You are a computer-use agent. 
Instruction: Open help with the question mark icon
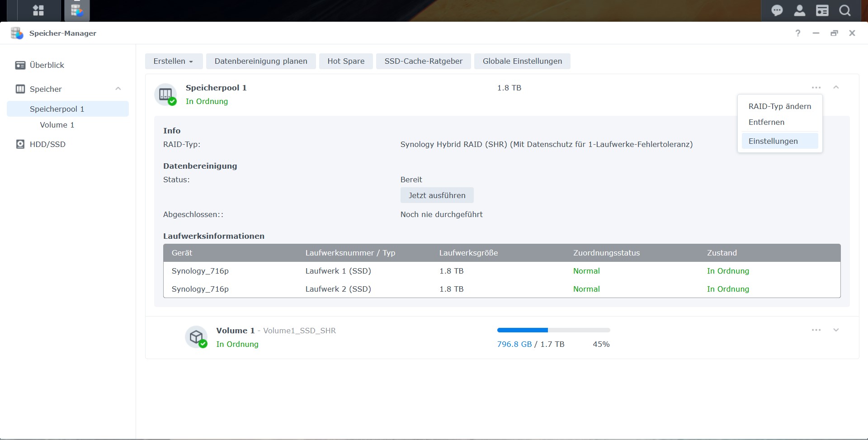[x=798, y=33]
